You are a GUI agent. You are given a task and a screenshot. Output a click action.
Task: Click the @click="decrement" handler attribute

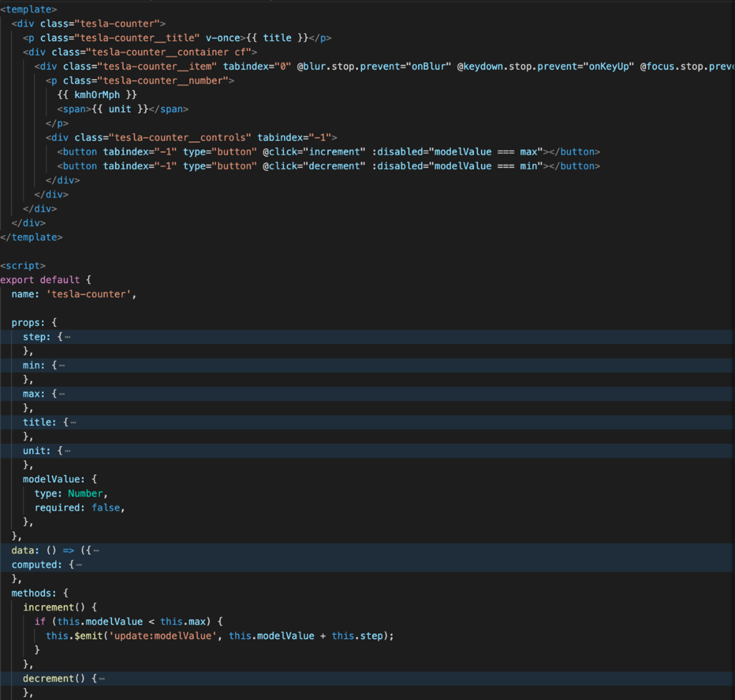pos(314,166)
